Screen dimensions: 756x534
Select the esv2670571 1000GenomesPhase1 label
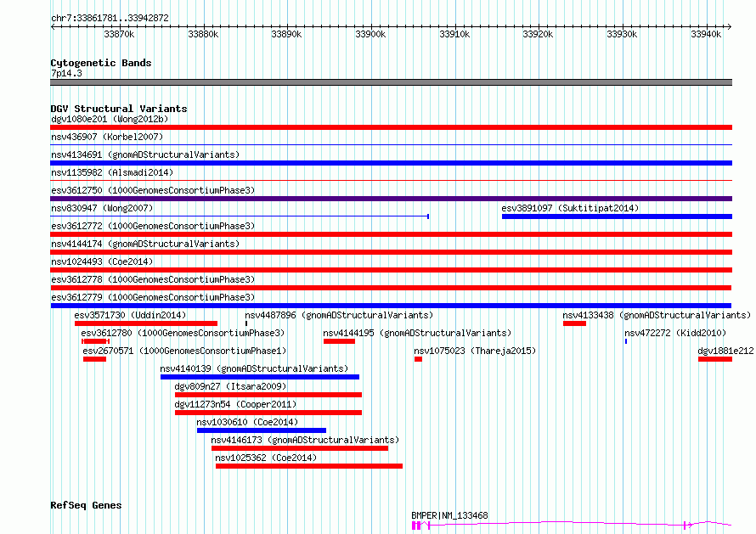click(x=184, y=351)
